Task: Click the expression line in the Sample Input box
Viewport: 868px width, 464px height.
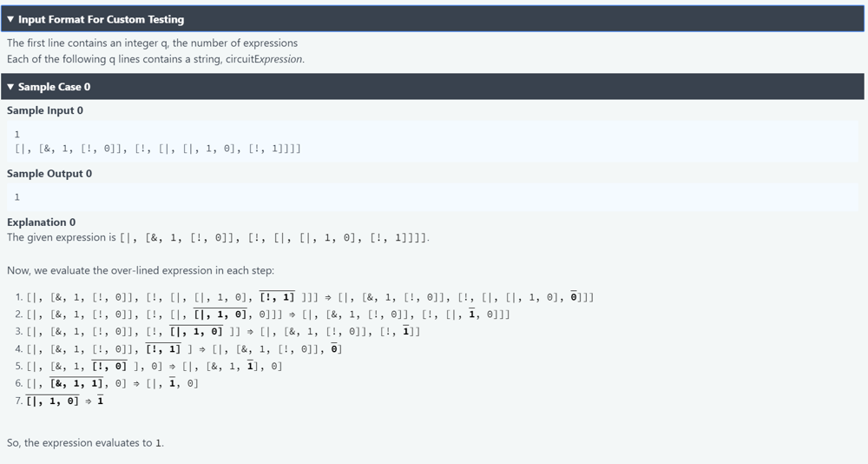Action: 158,149
